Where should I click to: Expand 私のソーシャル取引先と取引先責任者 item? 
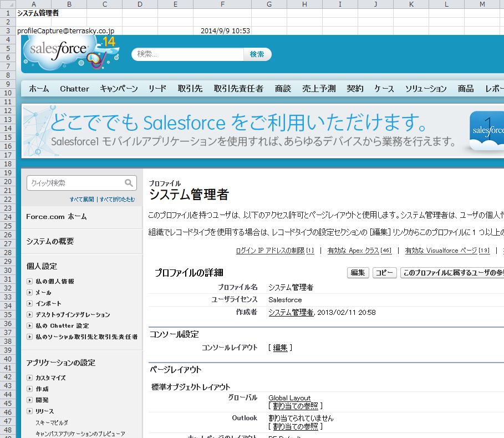[29, 337]
